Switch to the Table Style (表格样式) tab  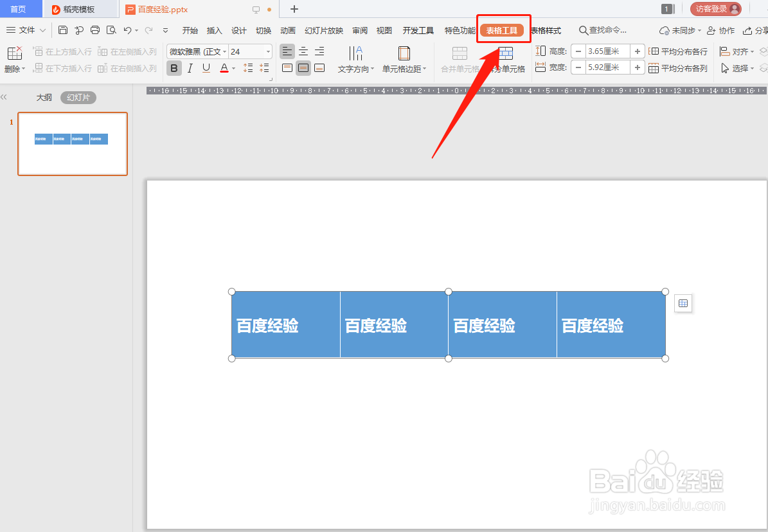pyautogui.click(x=547, y=30)
